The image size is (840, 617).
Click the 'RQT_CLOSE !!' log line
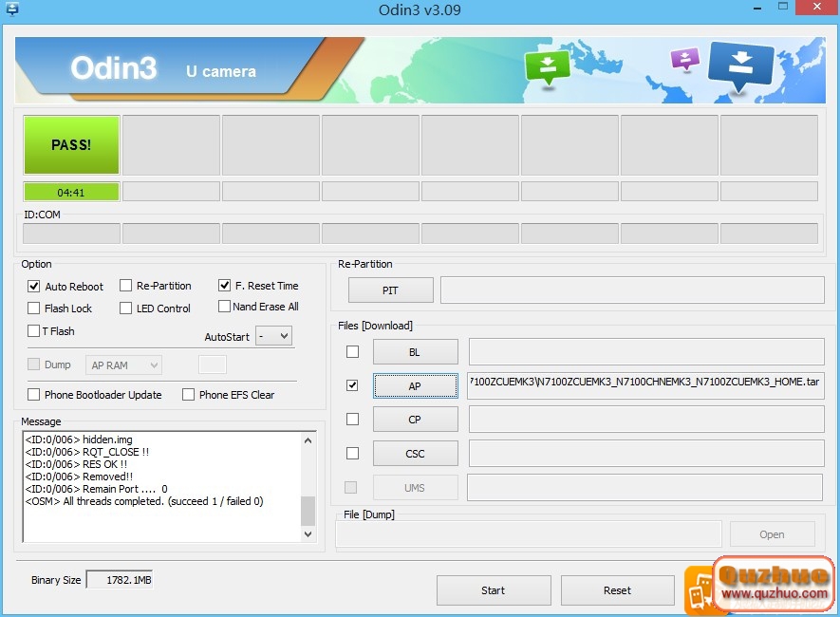[86, 452]
